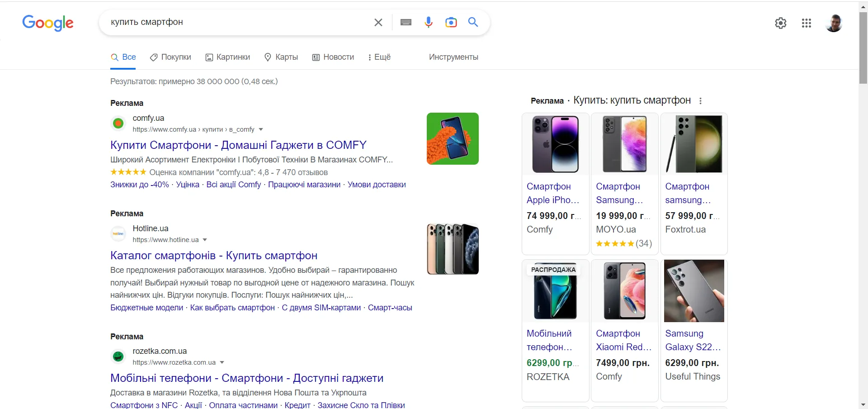The image size is (868, 409).
Task: Open the Працюючі магазини sitelink
Action: tap(304, 185)
